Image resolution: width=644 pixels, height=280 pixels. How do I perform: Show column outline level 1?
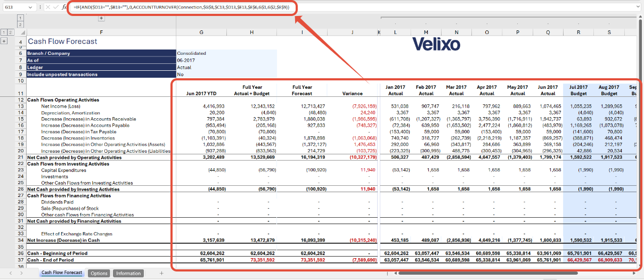pos(21,18)
